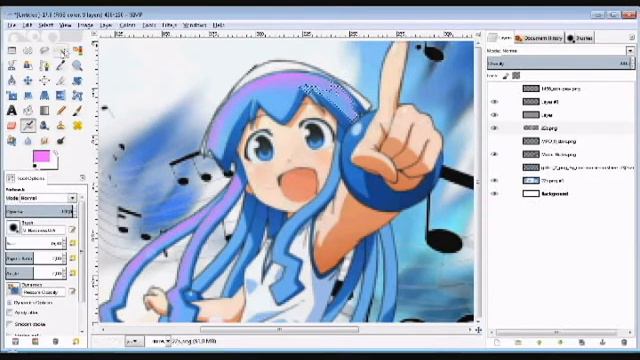Select the Eraser tool

click(12, 125)
